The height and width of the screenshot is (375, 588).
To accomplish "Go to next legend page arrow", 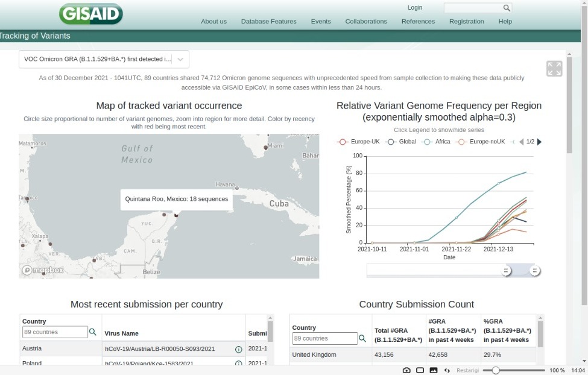I will click(539, 142).
